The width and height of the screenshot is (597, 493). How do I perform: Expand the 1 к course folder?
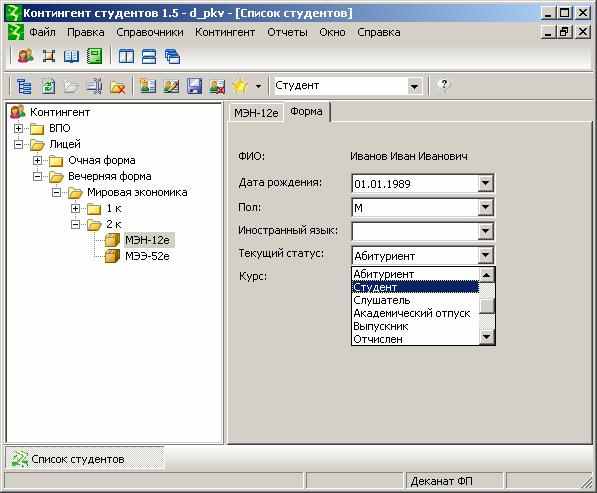coord(75,209)
